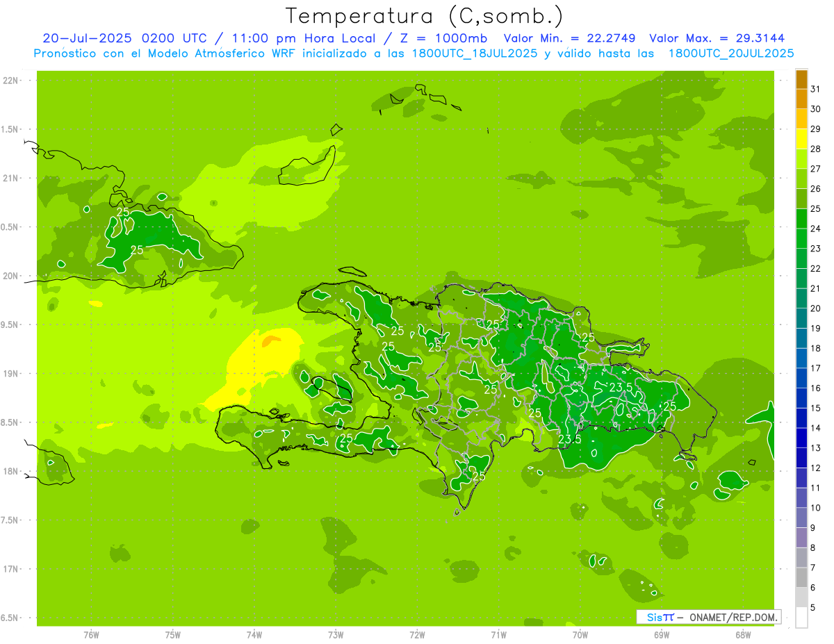Click the legend value 15
This screenshot has width=834, height=644.
[x=816, y=408]
